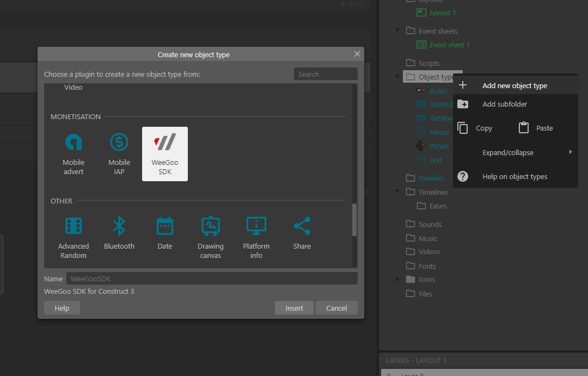This screenshot has width=588, height=376.
Task: Collapse the Timelines folder arrow
Action: 398,192
